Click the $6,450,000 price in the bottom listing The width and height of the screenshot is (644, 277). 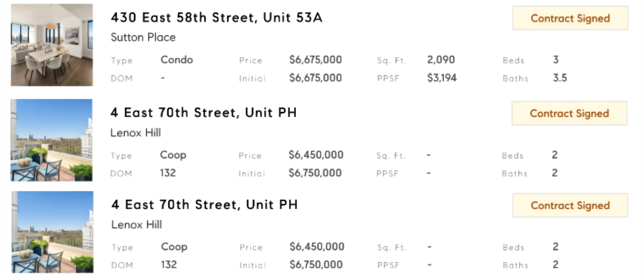[317, 247]
